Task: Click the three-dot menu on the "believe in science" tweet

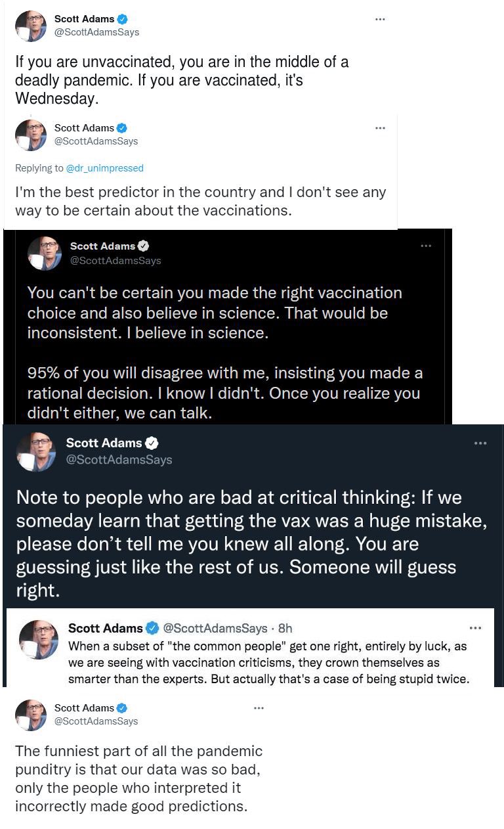Action: pos(426,246)
